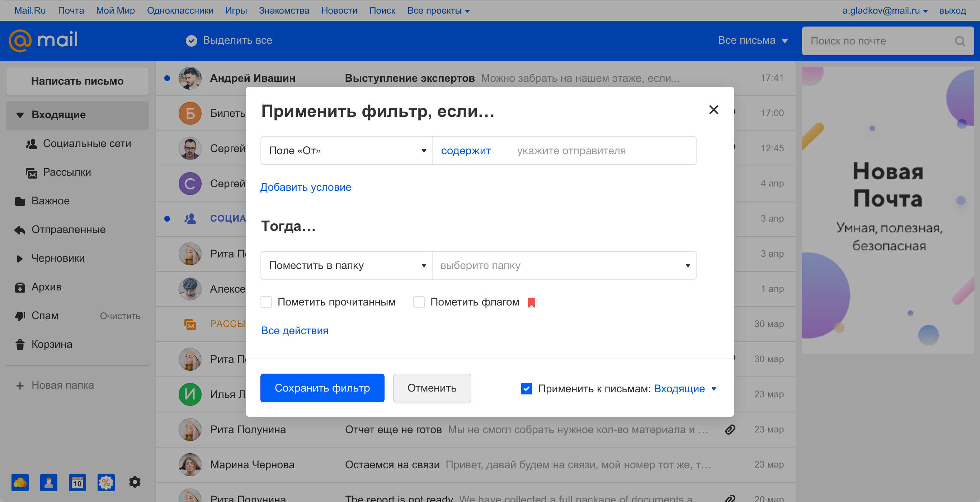Enable the Пометить флагом checkbox

pos(419,302)
